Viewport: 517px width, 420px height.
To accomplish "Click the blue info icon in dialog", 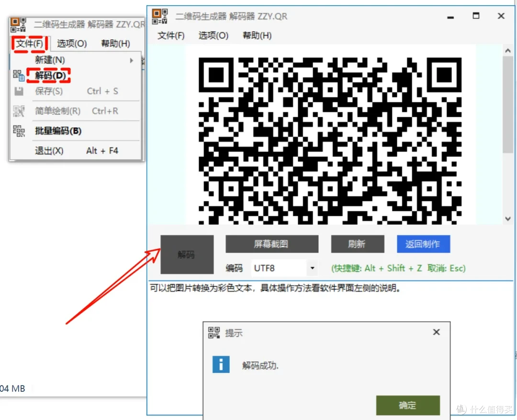I will click(x=221, y=365).
